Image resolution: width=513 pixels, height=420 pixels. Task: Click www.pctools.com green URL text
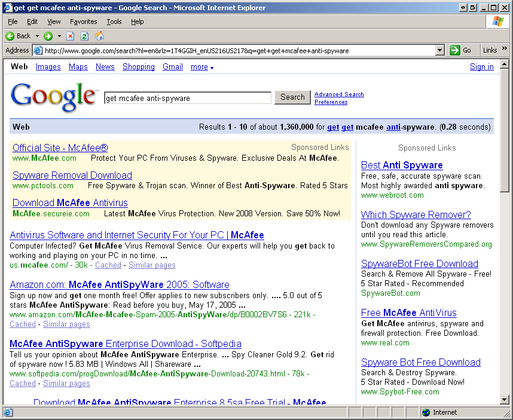(x=43, y=186)
